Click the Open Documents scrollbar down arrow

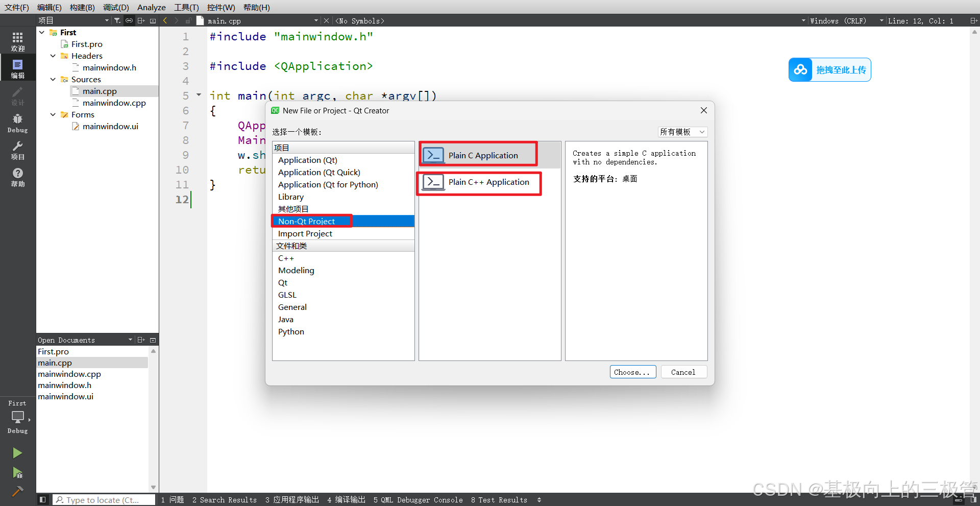pyautogui.click(x=153, y=488)
